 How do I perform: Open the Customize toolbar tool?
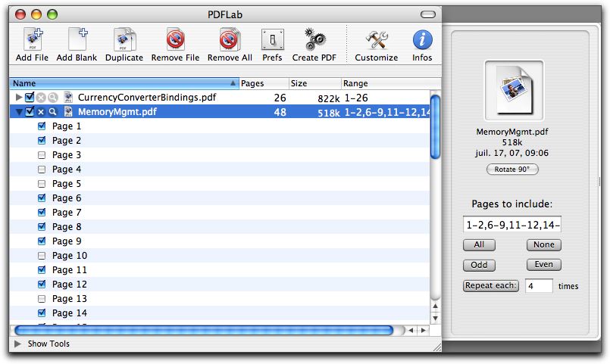click(376, 40)
